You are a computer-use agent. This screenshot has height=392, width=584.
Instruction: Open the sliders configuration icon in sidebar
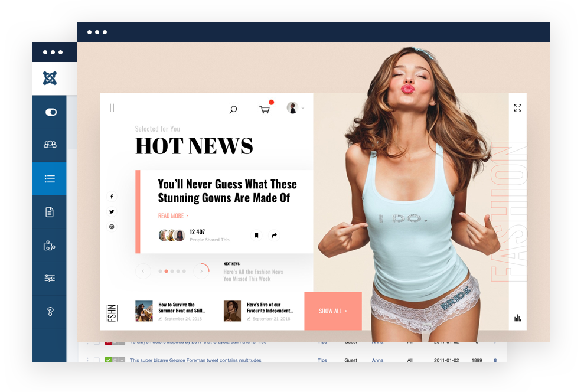[x=50, y=278]
